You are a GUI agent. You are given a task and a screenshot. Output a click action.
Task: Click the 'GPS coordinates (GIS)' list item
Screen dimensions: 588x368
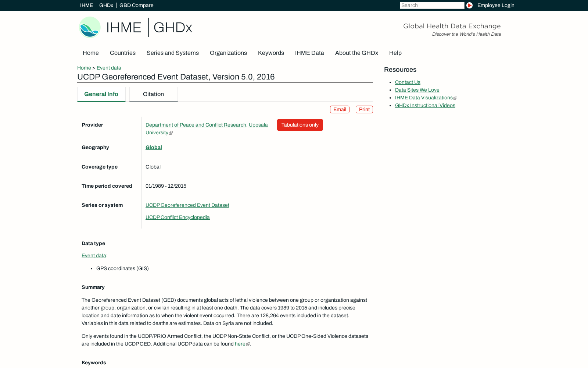(122, 268)
